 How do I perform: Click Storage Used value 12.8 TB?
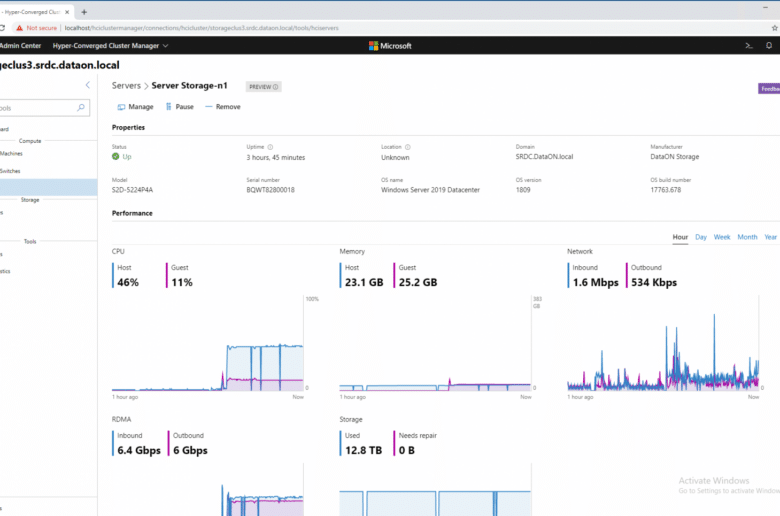364,450
